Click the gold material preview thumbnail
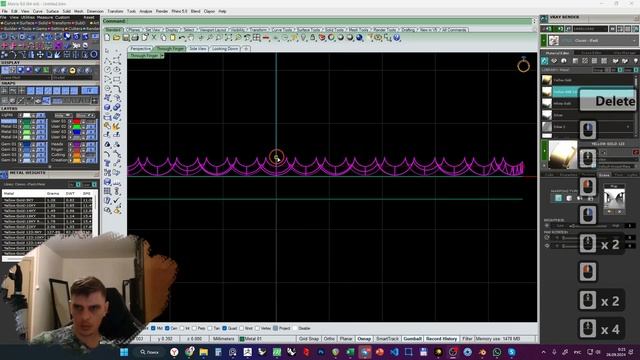The image size is (640, 360). point(563,155)
